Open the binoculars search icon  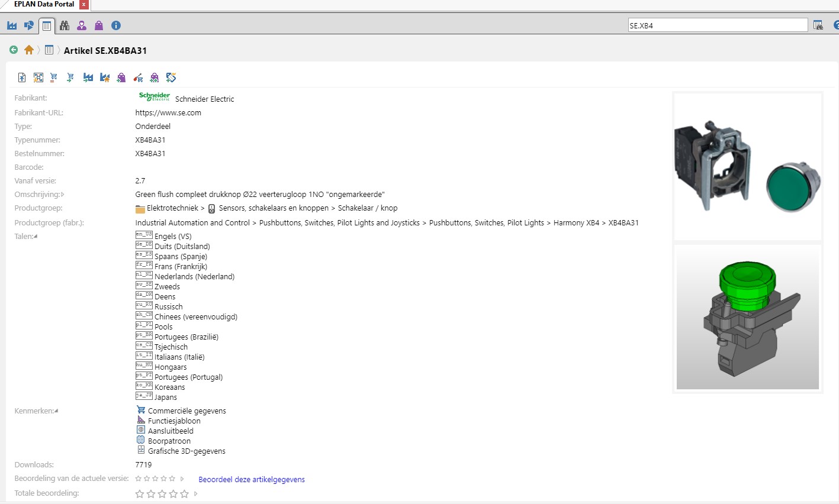[x=65, y=25]
